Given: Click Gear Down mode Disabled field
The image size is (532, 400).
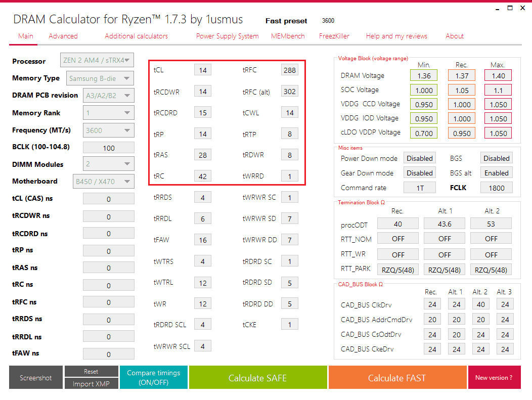Looking at the screenshot, I should click(420, 172).
